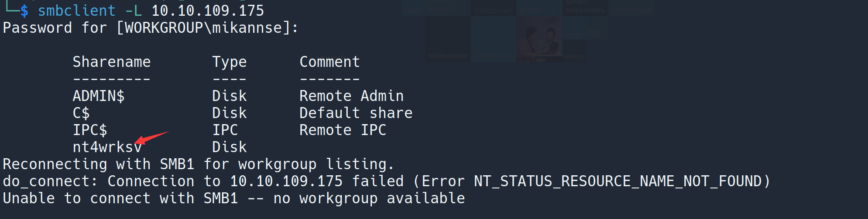
Task: Click the smbclient command text
Action: click(x=76, y=10)
